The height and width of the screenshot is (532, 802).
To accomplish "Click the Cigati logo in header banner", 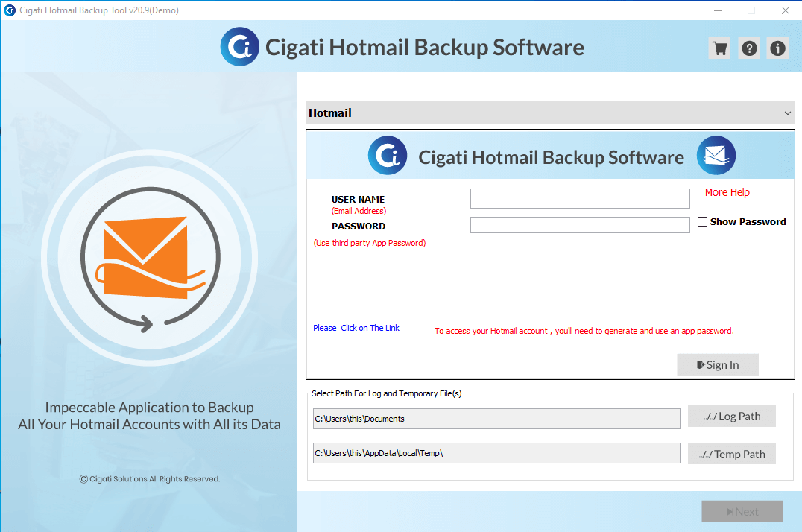I will tap(240, 46).
